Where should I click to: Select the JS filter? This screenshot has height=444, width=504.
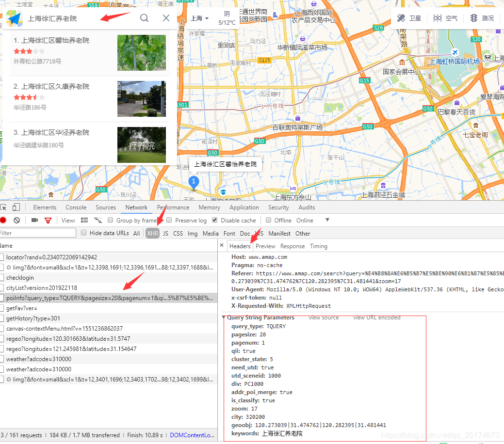[x=165, y=234]
